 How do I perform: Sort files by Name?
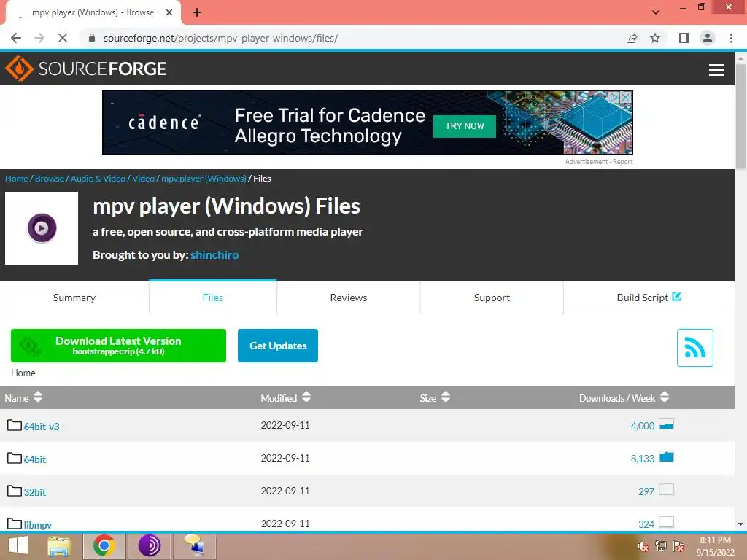tap(23, 397)
